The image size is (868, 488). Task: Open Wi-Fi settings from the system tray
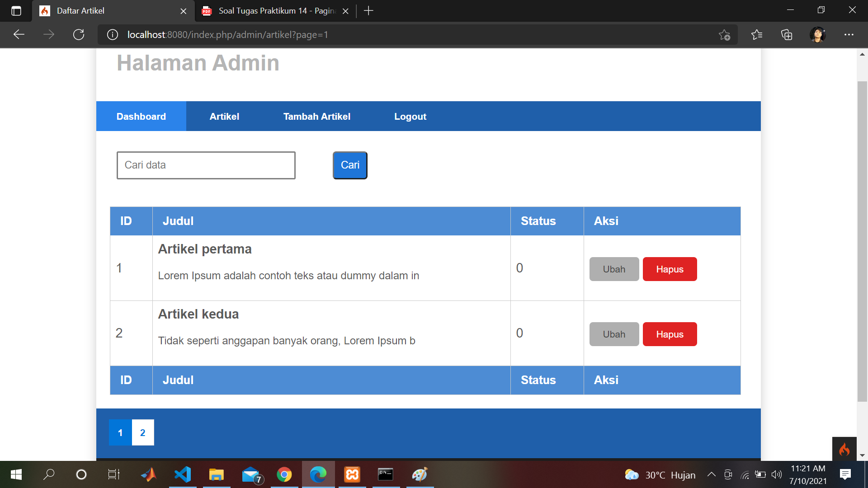pyautogui.click(x=745, y=475)
